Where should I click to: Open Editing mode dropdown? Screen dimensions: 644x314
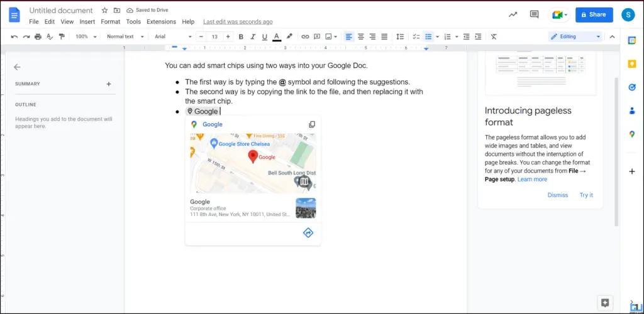tap(575, 36)
